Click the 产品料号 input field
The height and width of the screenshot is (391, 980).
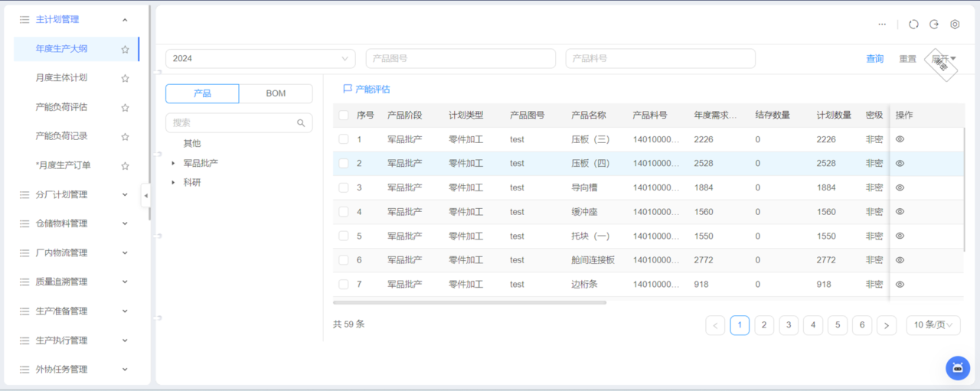[x=661, y=59]
